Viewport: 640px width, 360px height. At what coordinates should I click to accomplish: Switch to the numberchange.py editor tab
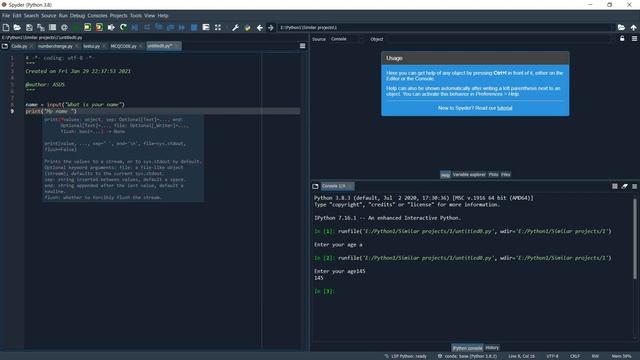(55, 46)
